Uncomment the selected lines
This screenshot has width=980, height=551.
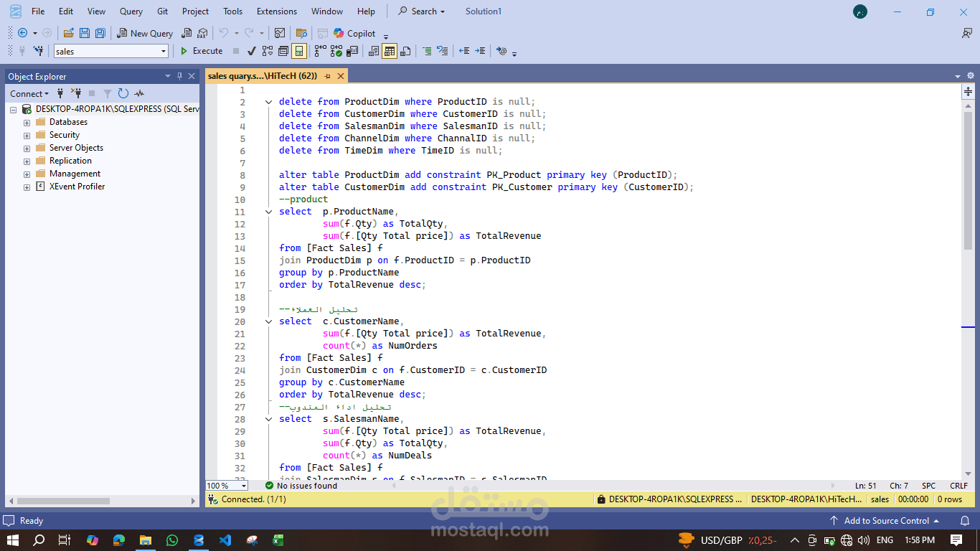pos(443,51)
